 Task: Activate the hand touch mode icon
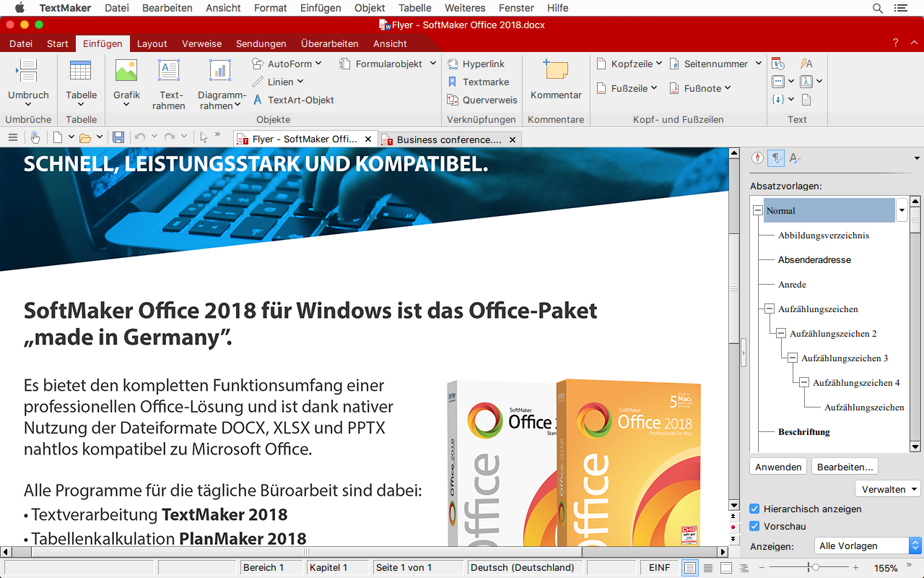pos(35,137)
